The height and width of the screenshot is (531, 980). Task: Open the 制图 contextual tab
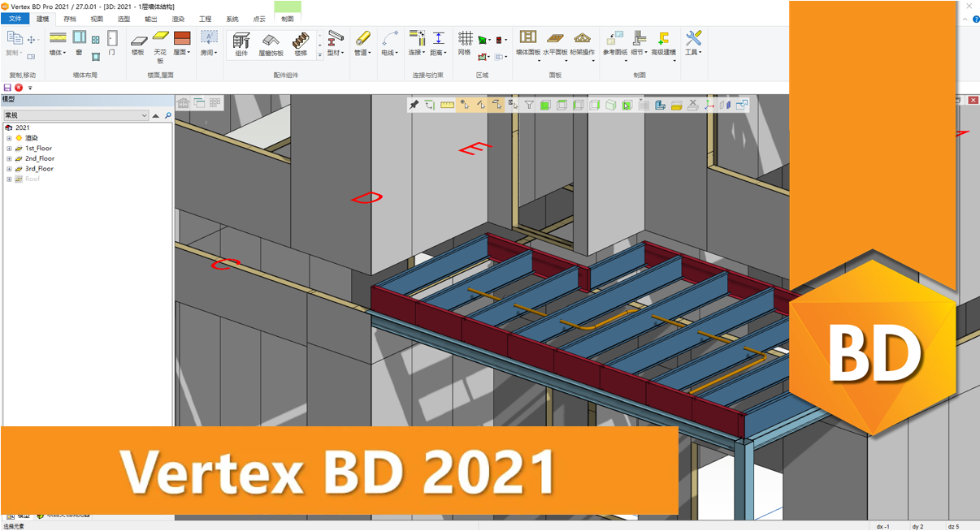tap(287, 19)
